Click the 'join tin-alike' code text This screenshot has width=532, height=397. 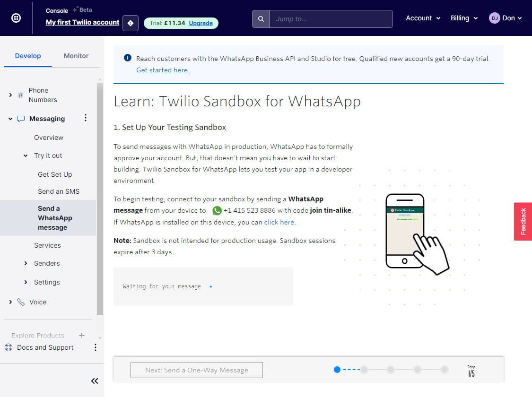pos(331,210)
